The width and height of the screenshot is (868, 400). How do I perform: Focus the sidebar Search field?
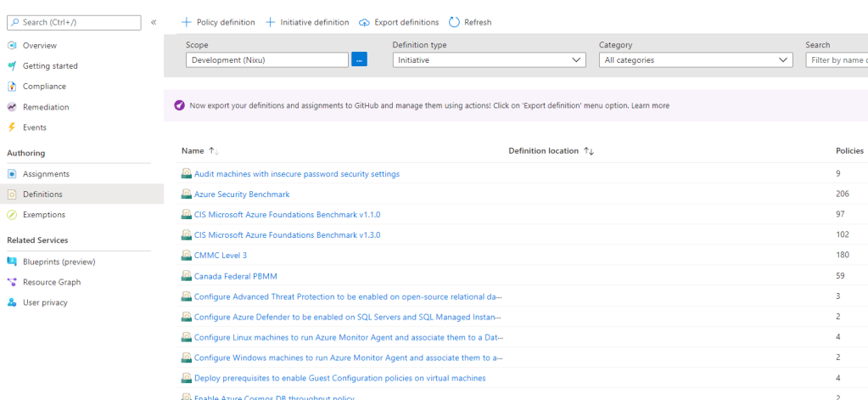(x=81, y=22)
